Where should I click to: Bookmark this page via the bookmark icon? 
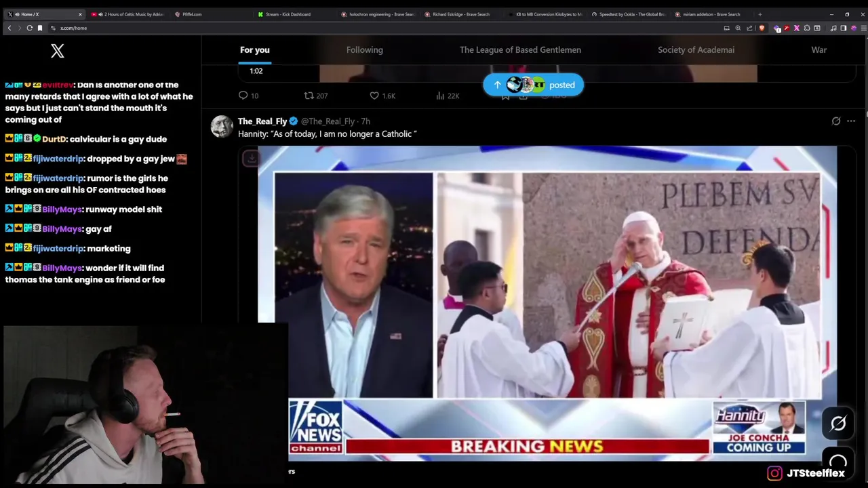pyautogui.click(x=40, y=28)
